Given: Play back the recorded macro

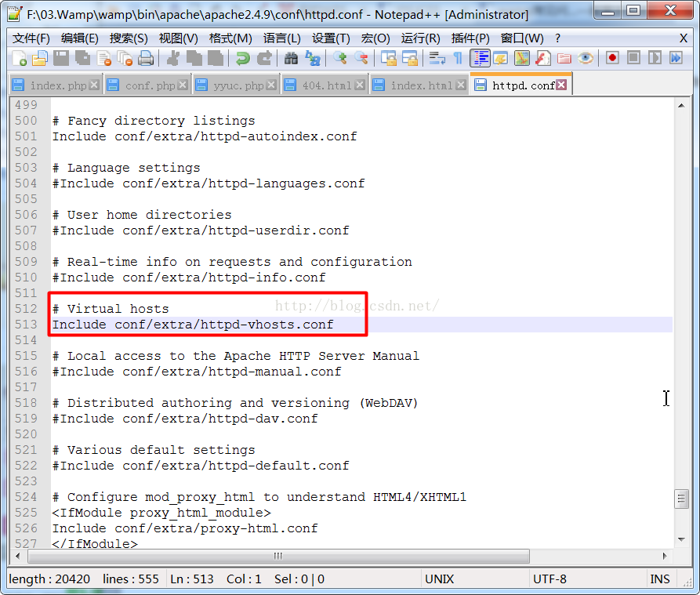Looking at the screenshot, I should (655, 59).
